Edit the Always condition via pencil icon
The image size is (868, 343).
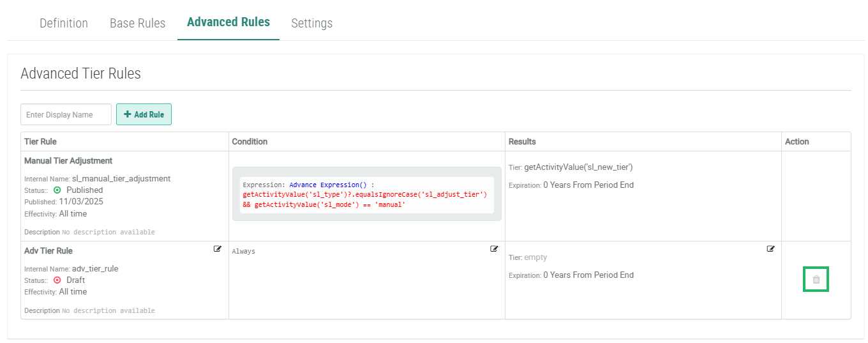click(494, 249)
